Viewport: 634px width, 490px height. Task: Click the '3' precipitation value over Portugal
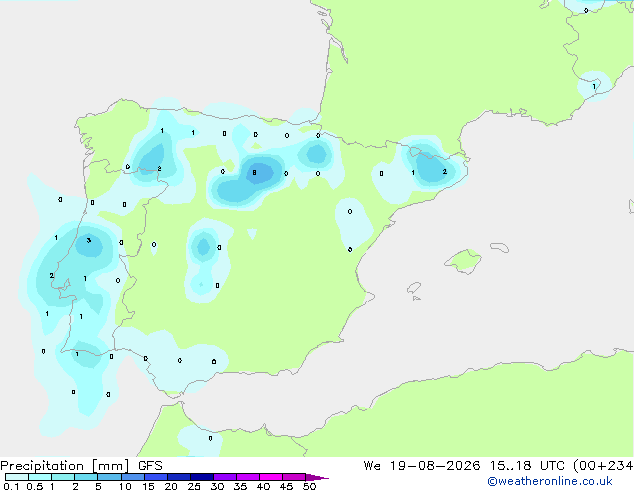pos(89,240)
